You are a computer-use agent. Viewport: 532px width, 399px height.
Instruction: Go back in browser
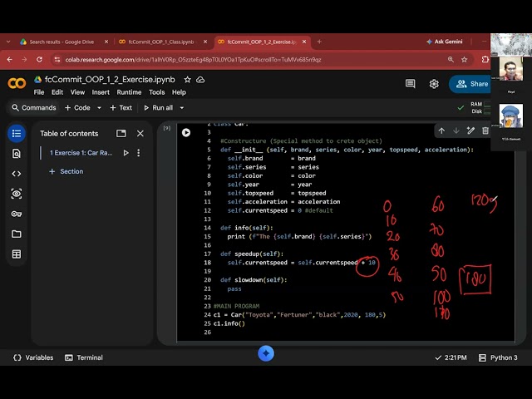9,59
